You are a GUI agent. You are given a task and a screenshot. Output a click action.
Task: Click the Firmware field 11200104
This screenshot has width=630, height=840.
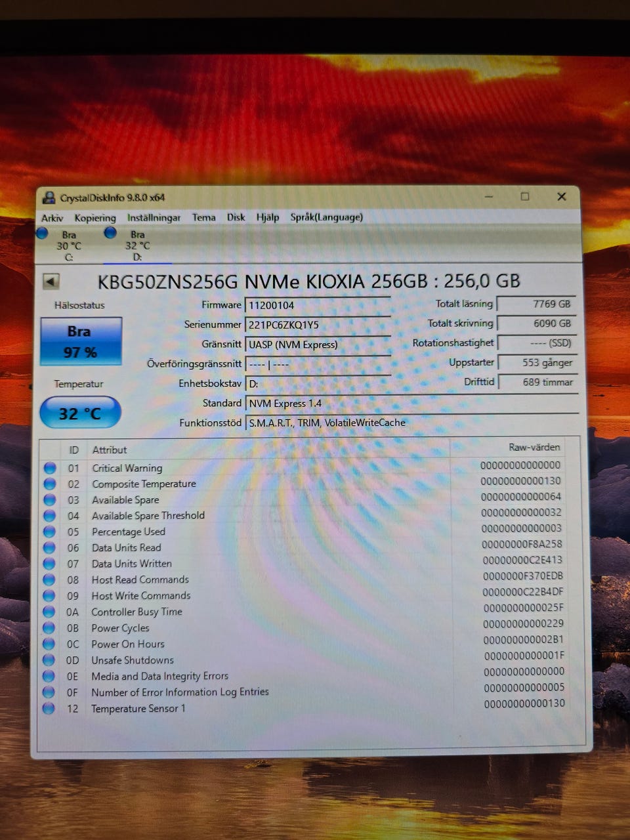[318, 305]
